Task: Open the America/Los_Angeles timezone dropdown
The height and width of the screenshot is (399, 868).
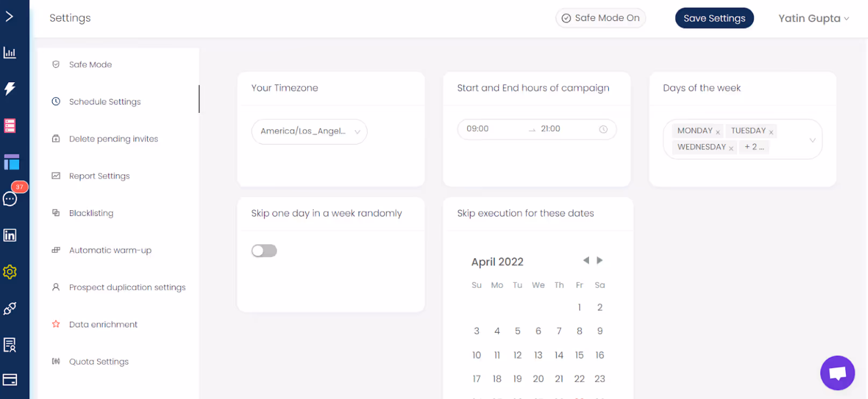Action: click(x=309, y=132)
